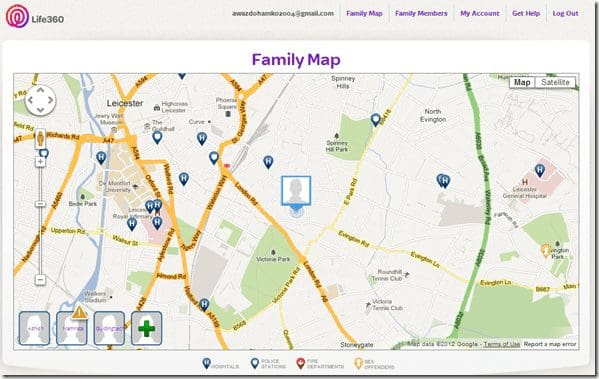The height and width of the screenshot is (379, 599).
Task: Zoom in with the plus button
Action: pyautogui.click(x=40, y=162)
